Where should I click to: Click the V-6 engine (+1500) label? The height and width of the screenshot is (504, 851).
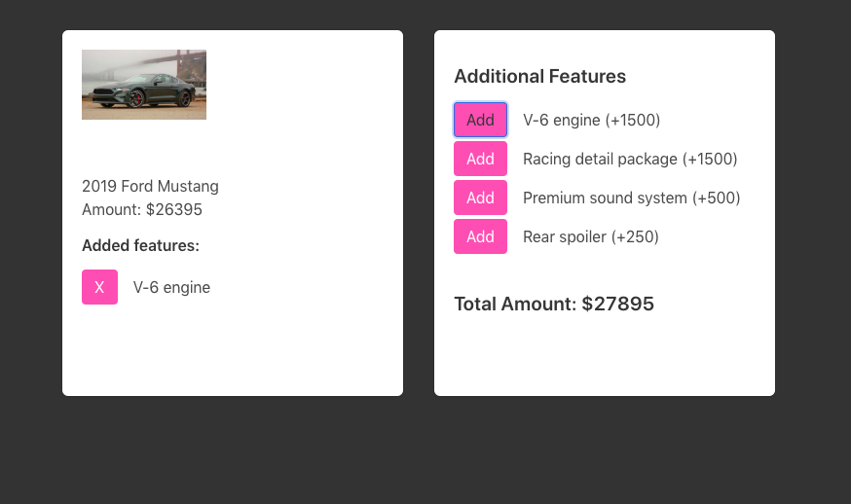[592, 120]
